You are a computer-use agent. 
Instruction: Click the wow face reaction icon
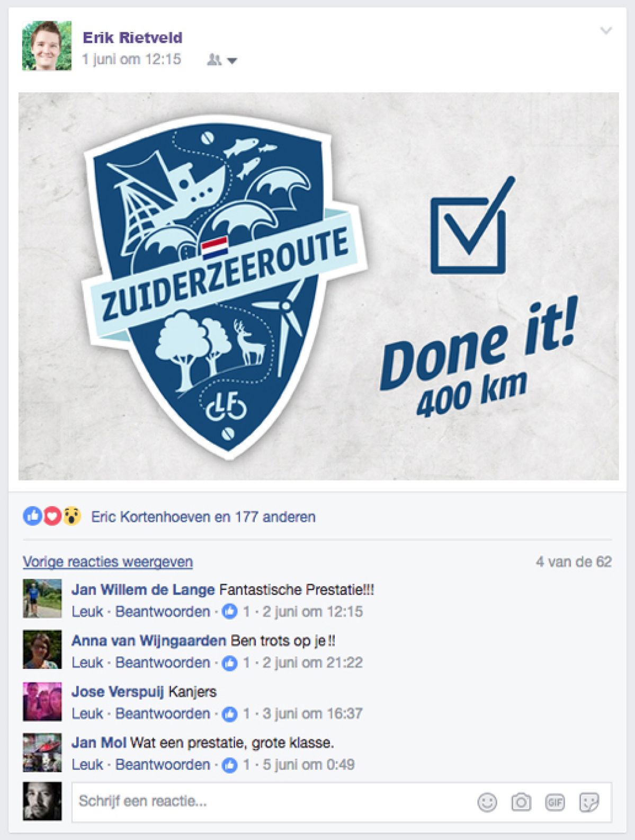71,516
